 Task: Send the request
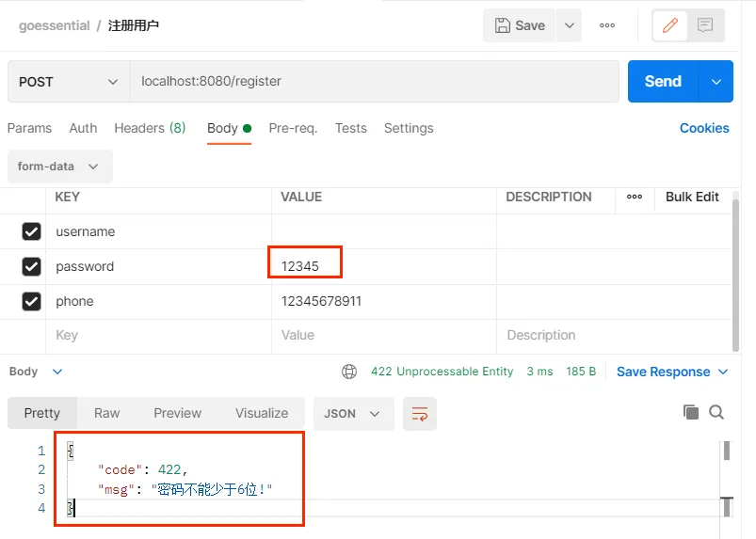(x=663, y=82)
